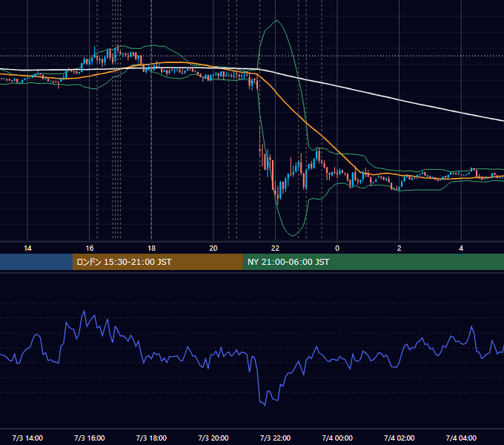Image resolution: width=504 pixels, height=445 pixels.
Task: Click the 7/4 02:00 date label
Action: pos(399,438)
